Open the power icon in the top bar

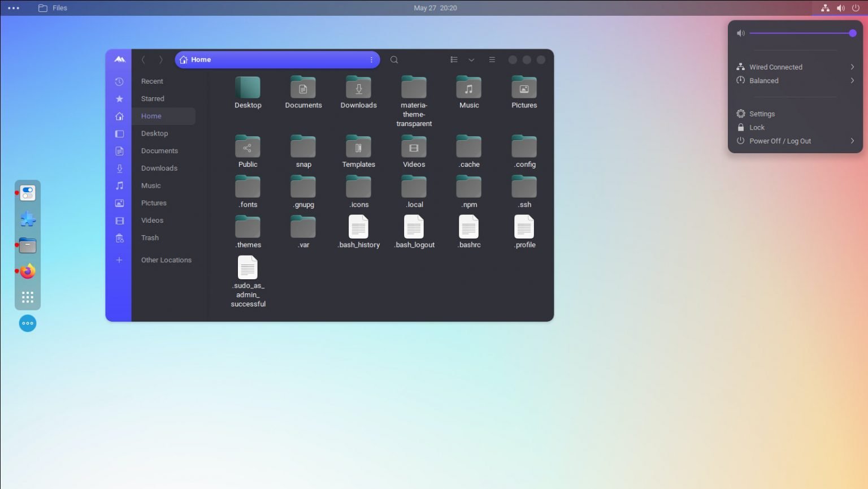[857, 8]
